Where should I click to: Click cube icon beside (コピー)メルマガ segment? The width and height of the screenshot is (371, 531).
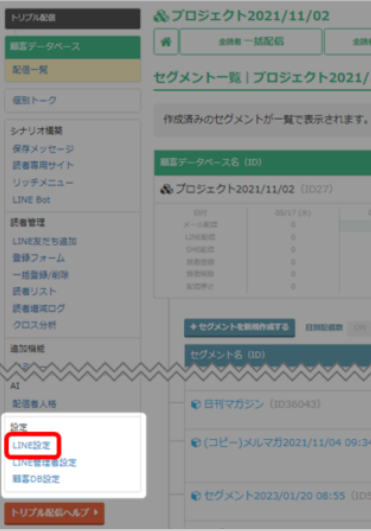[x=196, y=442]
